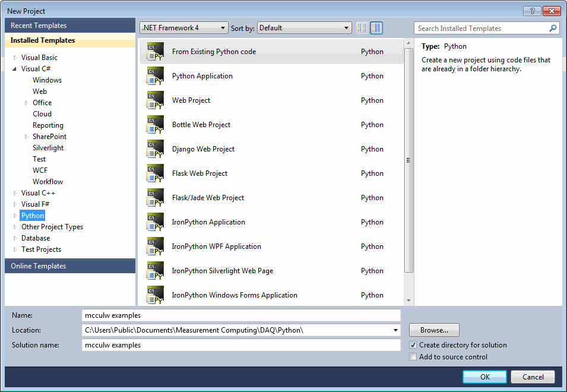567x392 pixels.
Task: Click the Web Project template icon
Action: click(x=155, y=100)
